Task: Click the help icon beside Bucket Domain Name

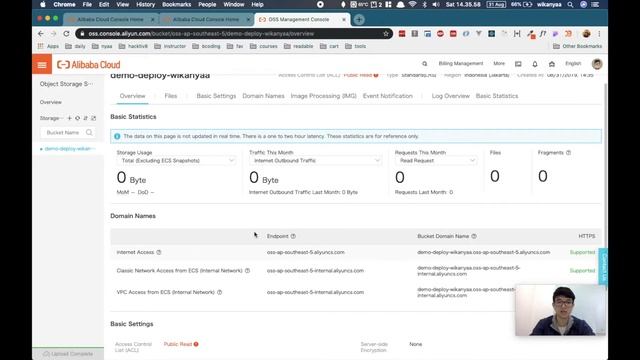Action: click(474, 236)
